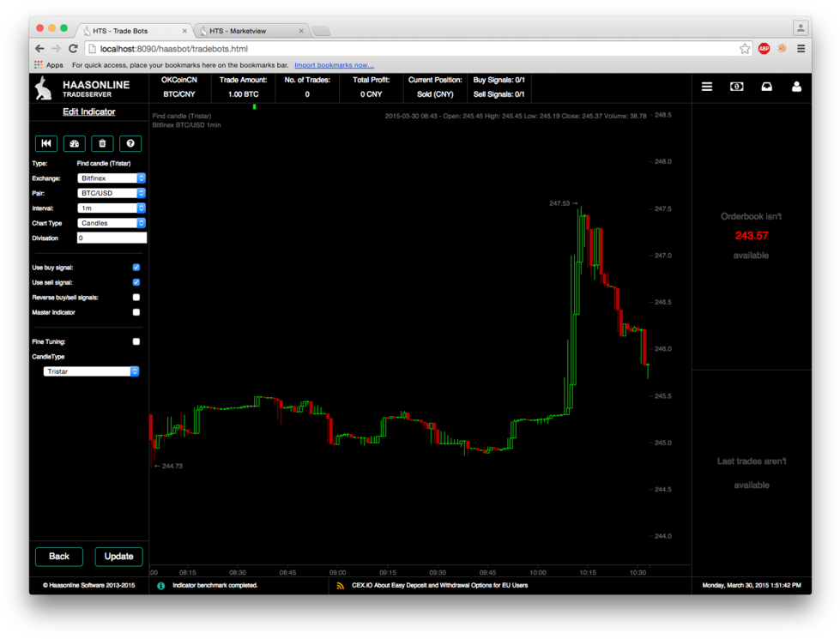Click the Update button

(x=118, y=557)
